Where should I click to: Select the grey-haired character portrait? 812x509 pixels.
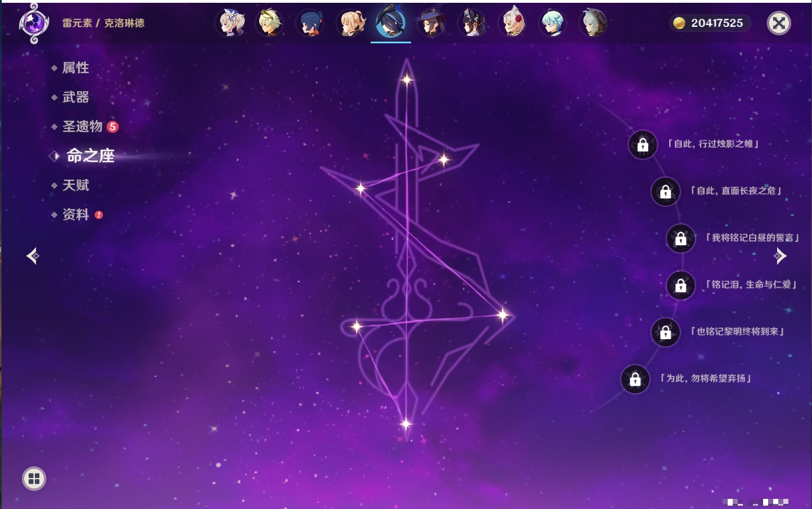tap(593, 23)
